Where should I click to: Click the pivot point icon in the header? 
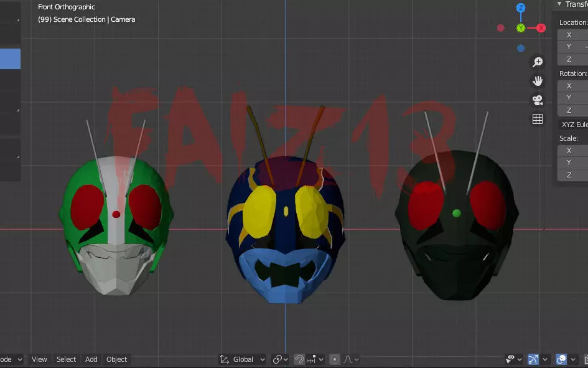coord(277,359)
